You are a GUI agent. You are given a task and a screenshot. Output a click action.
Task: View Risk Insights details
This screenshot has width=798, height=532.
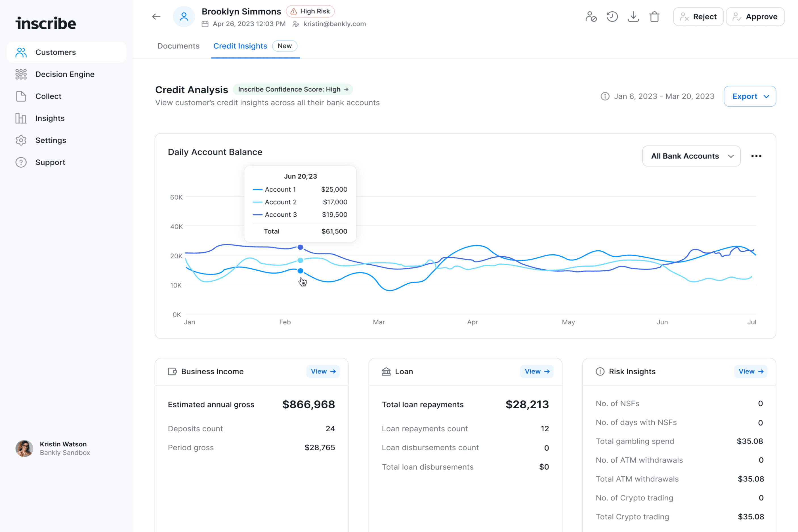point(751,371)
